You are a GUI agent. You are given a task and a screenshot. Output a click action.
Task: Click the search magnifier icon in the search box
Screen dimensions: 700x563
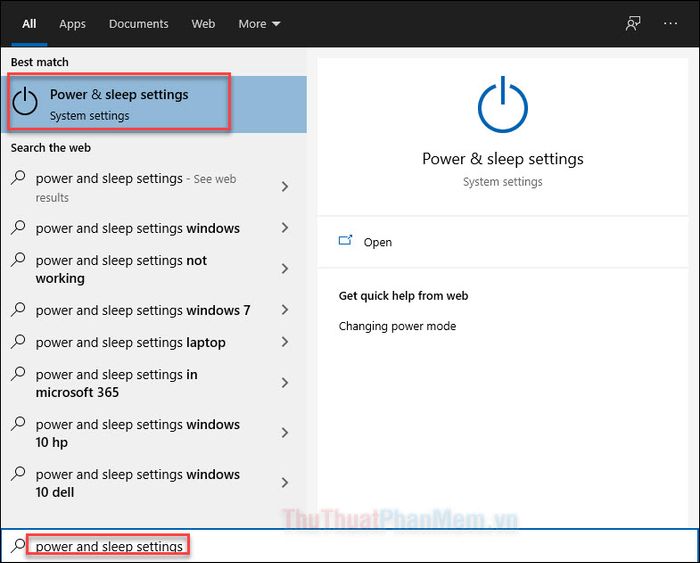18,546
